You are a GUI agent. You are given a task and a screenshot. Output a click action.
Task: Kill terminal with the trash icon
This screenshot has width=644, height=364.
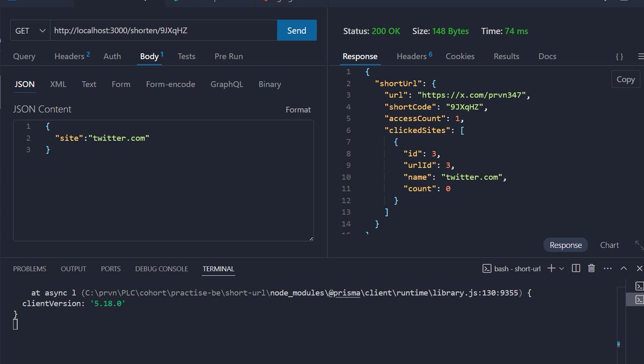591,268
